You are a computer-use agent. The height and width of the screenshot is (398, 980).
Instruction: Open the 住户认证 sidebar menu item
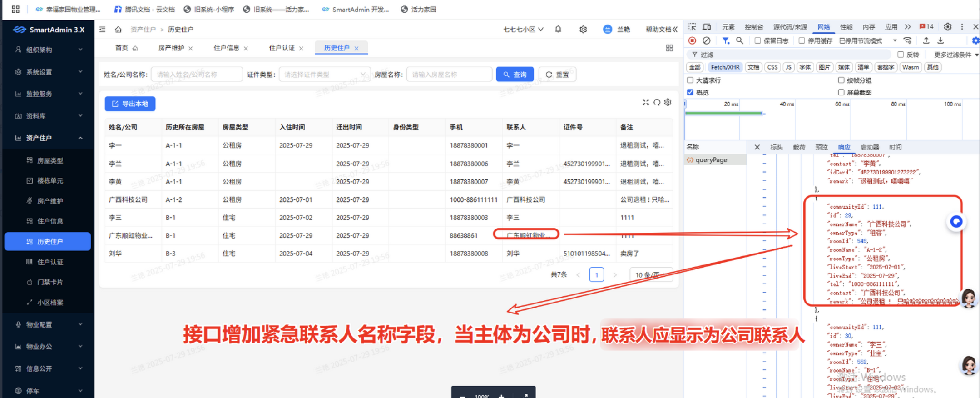[x=50, y=262]
